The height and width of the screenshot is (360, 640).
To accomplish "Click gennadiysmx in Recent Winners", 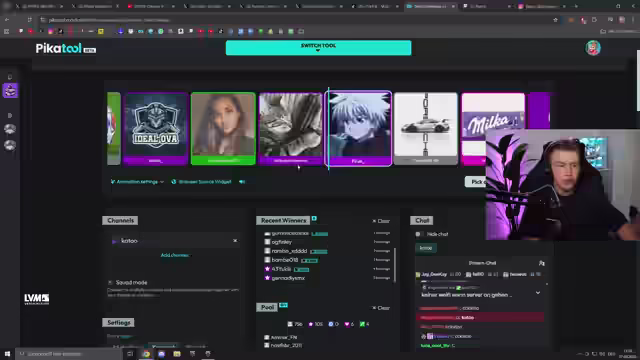I will pos(288,278).
